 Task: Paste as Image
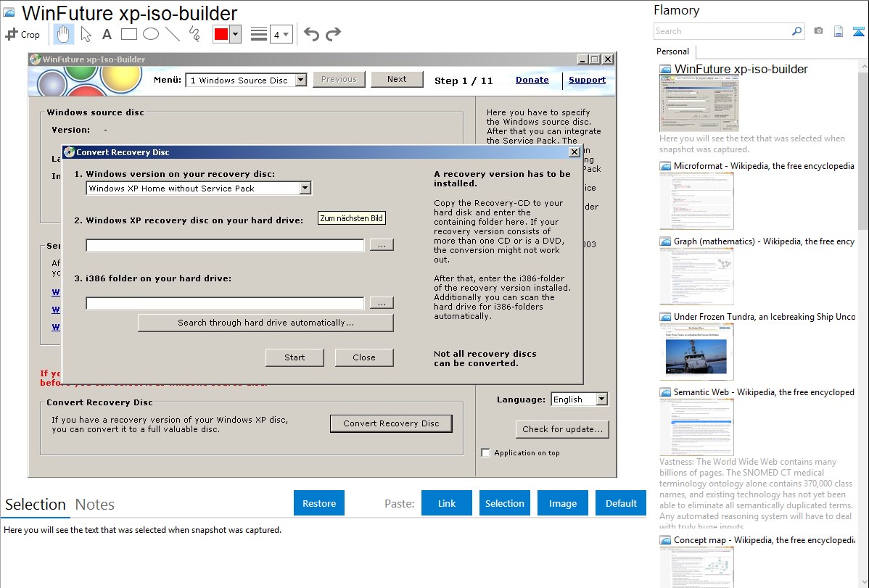562,502
